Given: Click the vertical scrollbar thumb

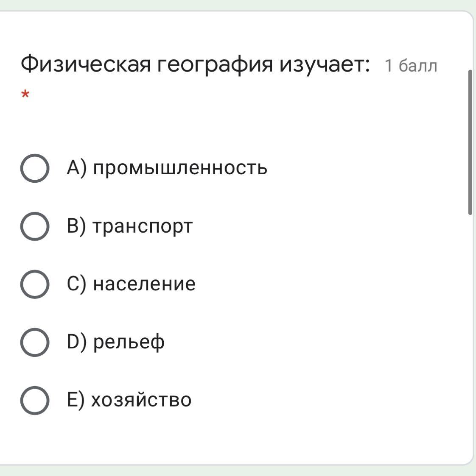Looking at the screenshot, I should (x=470, y=142).
